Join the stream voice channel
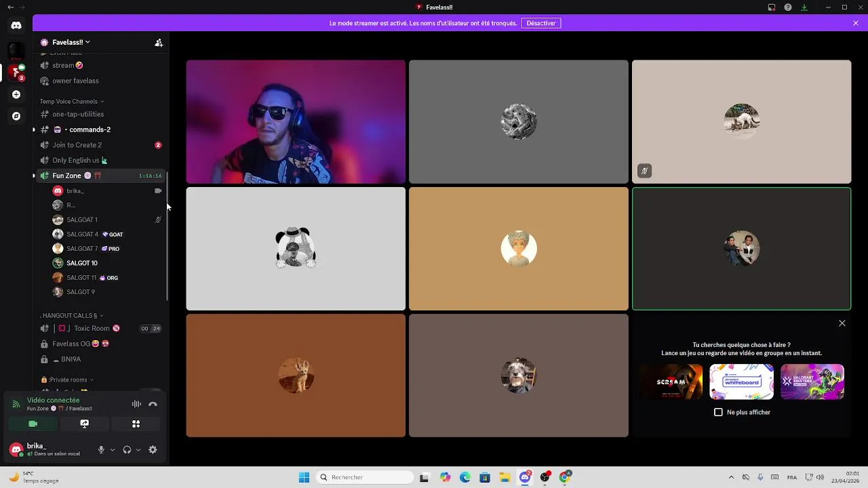The image size is (868, 488). 100,66
